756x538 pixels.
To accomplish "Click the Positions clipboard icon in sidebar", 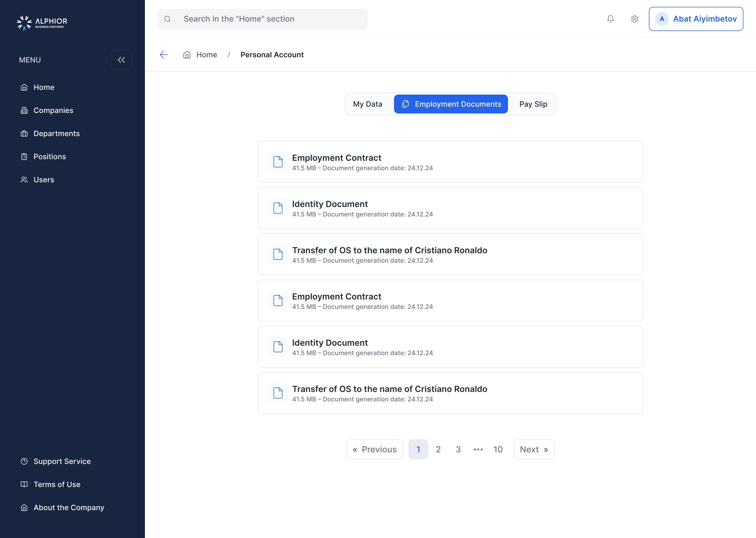I will tap(24, 157).
